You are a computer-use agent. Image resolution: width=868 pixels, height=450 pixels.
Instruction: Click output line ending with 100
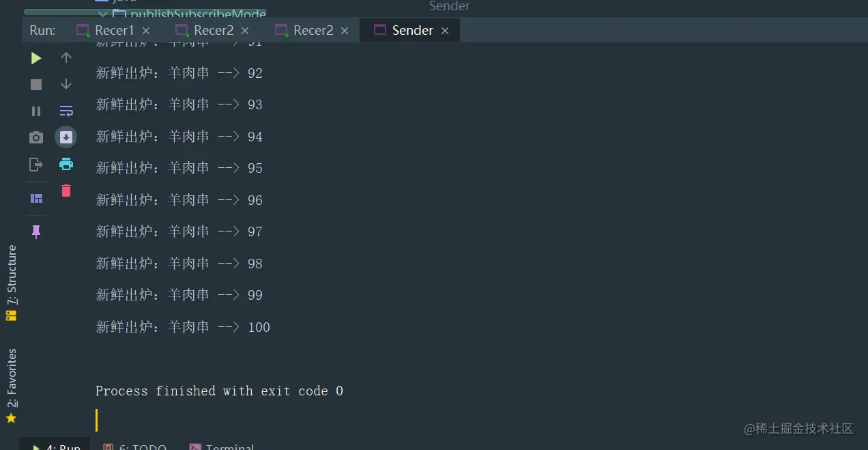(183, 327)
